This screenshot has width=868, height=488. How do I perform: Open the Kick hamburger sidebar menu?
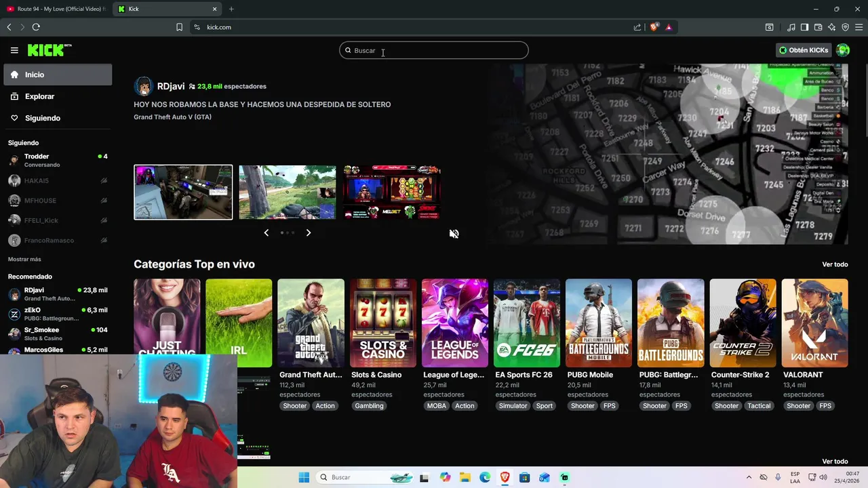14,50
